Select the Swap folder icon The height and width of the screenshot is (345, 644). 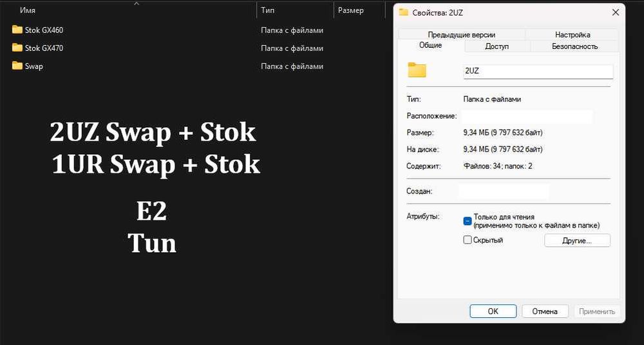(17, 66)
